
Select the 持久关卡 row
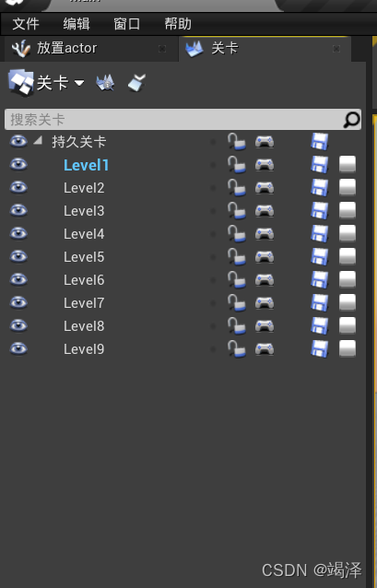pyautogui.click(x=79, y=142)
